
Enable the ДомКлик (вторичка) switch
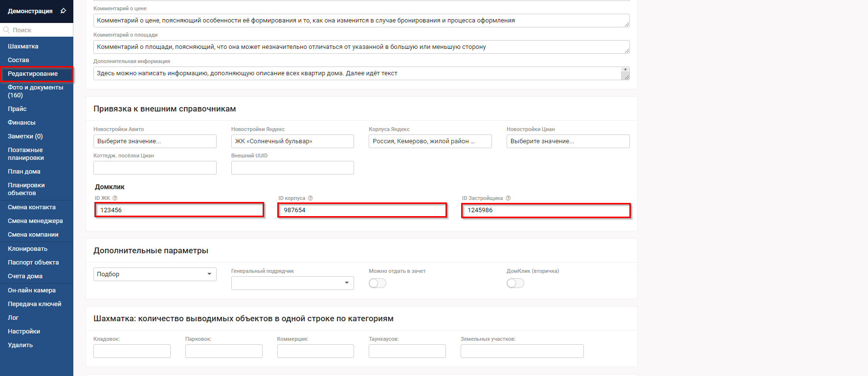pos(515,283)
